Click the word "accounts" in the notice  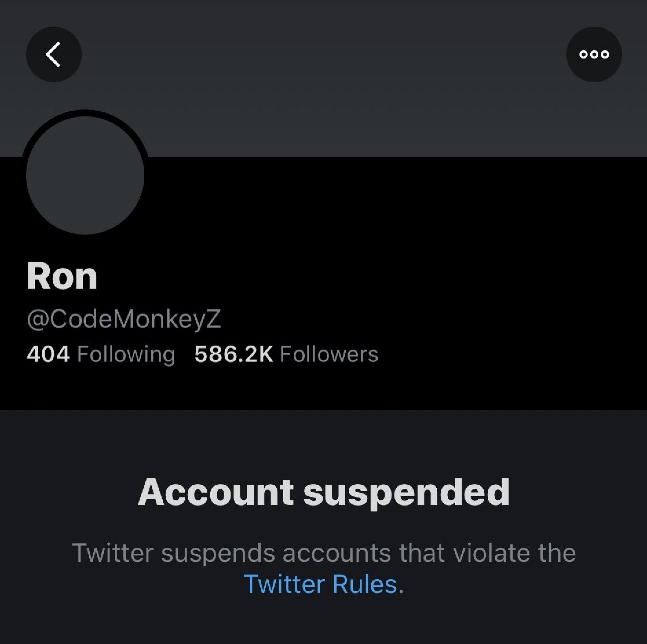(x=337, y=553)
